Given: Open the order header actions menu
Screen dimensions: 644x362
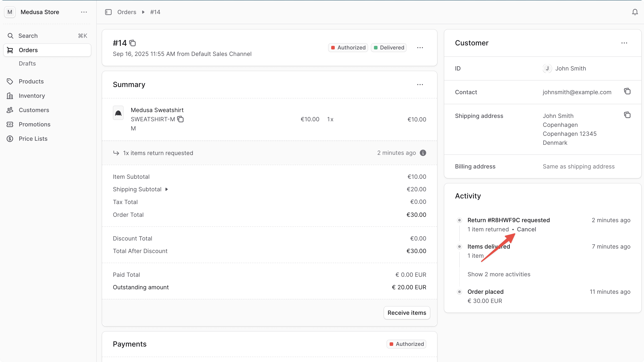Looking at the screenshot, I should 420,47.
